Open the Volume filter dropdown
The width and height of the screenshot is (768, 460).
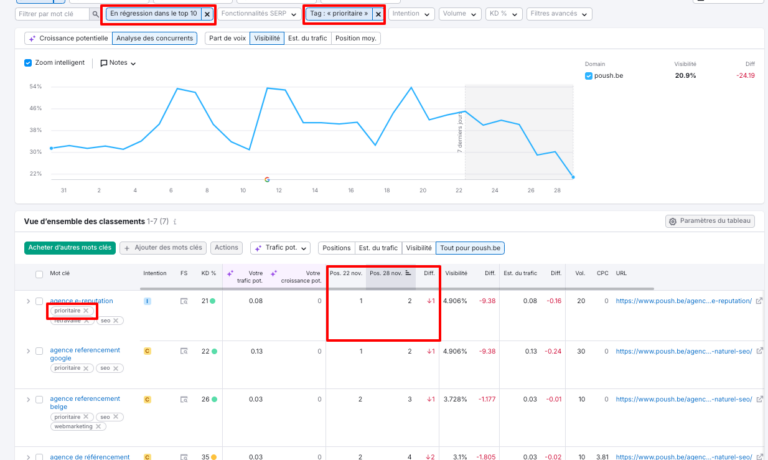[x=460, y=14]
